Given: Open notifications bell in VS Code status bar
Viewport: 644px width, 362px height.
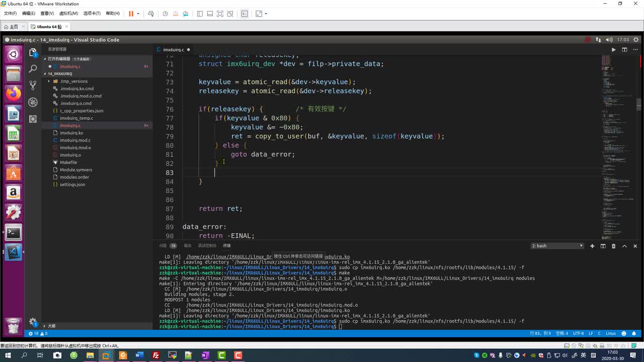Looking at the screenshot, I should coord(633,333).
